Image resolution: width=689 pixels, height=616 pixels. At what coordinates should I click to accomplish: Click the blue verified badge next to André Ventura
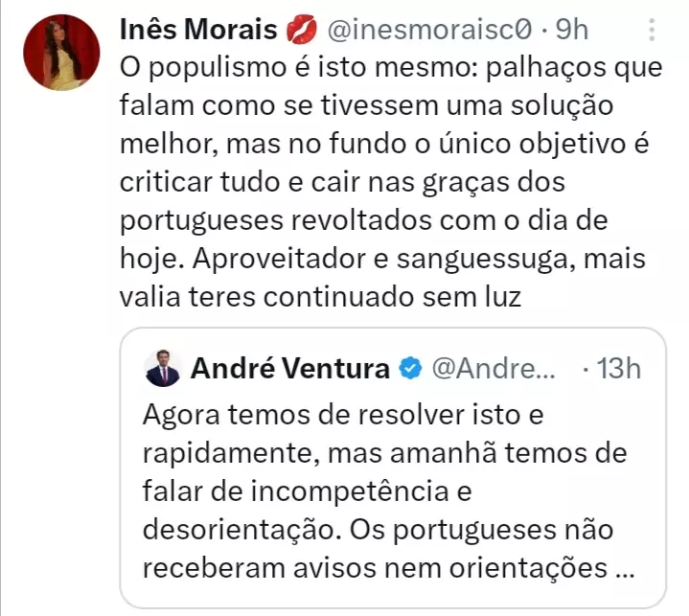pos(409,368)
